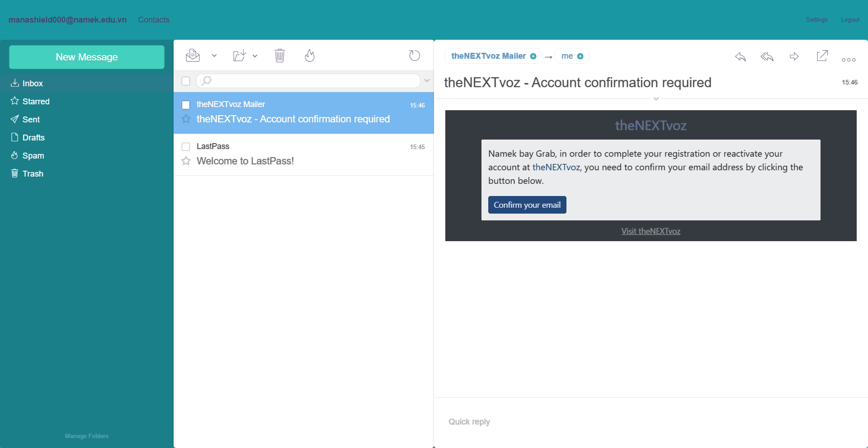This screenshot has height=448, width=868.
Task: Open the Drafts folder
Action: tap(87, 138)
